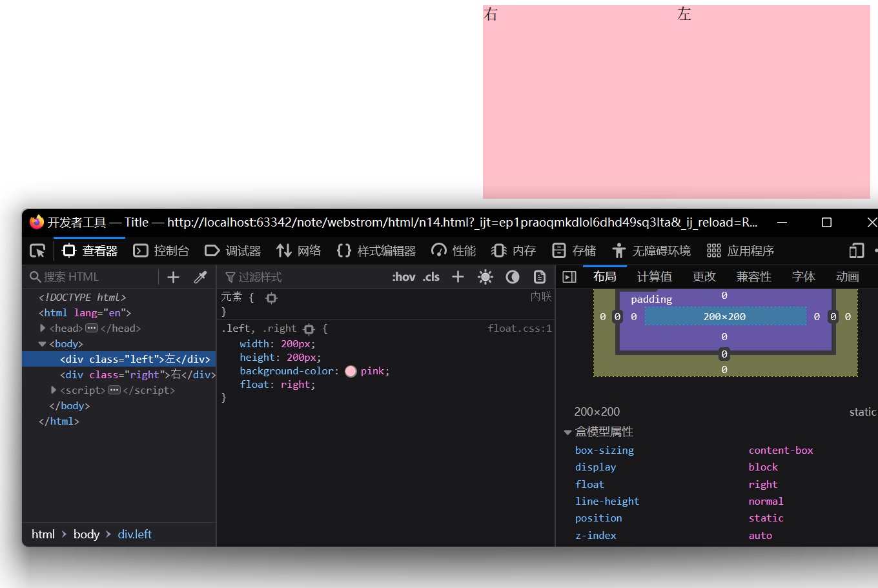Click the pink color swatch
The image size is (878, 588).
coord(351,371)
